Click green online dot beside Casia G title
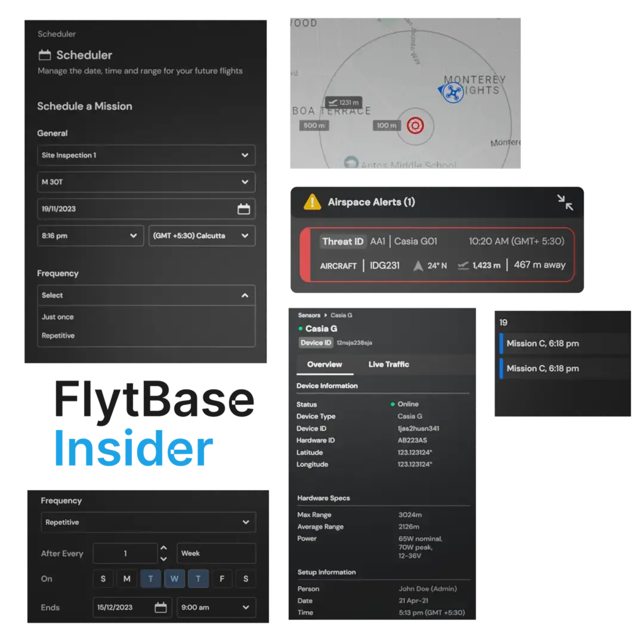 click(300, 329)
